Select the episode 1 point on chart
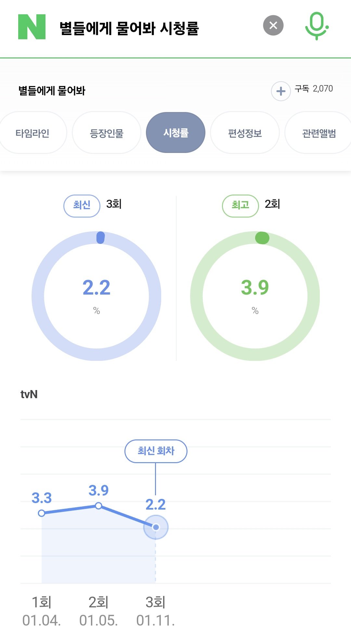 pos(42,513)
